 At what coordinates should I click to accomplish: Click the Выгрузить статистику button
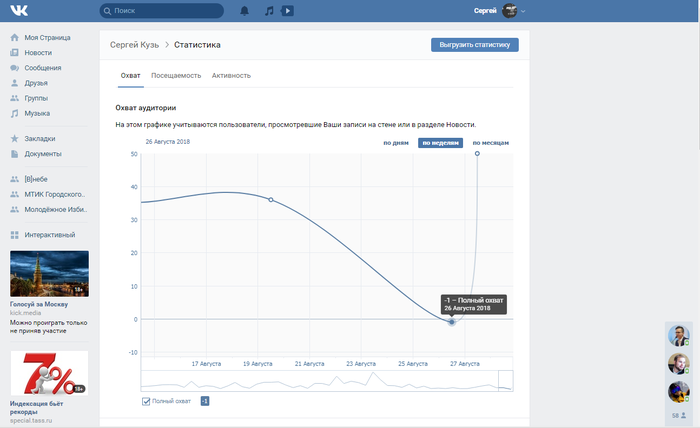[475, 45]
